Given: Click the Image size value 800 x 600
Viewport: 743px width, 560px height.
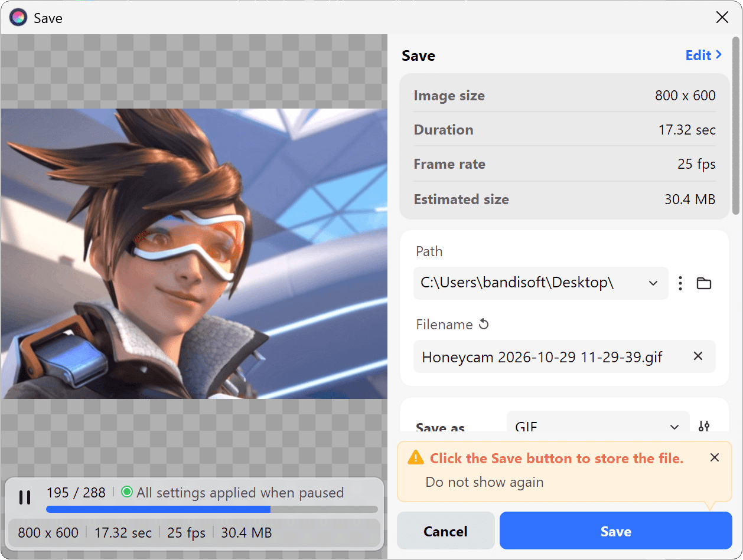Looking at the screenshot, I should point(685,96).
